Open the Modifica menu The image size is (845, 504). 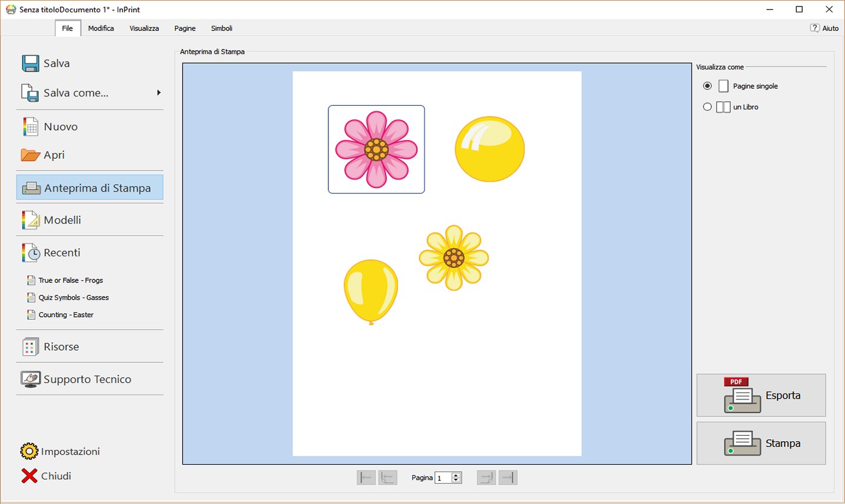pyautogui.click(x=101, y=28)
